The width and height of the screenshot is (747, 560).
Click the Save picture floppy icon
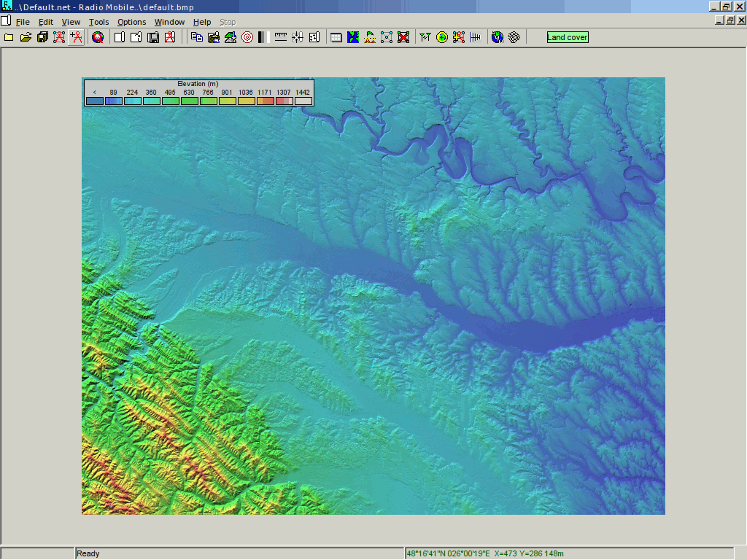point(153,37)
